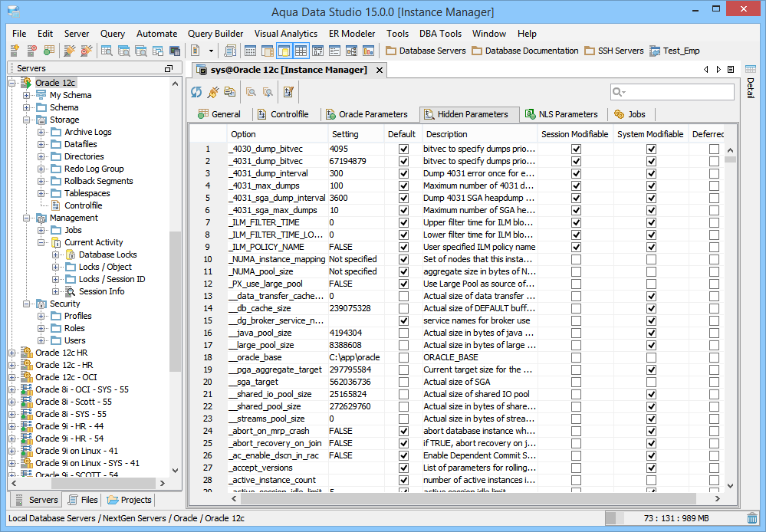Switch to the Files panel tab

(83, 500)
